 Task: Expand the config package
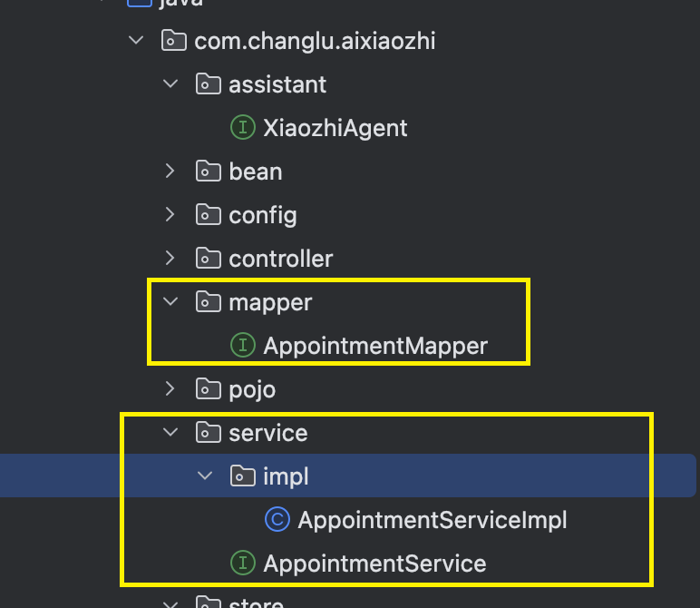pyautogui.click(x=170, y=214)
